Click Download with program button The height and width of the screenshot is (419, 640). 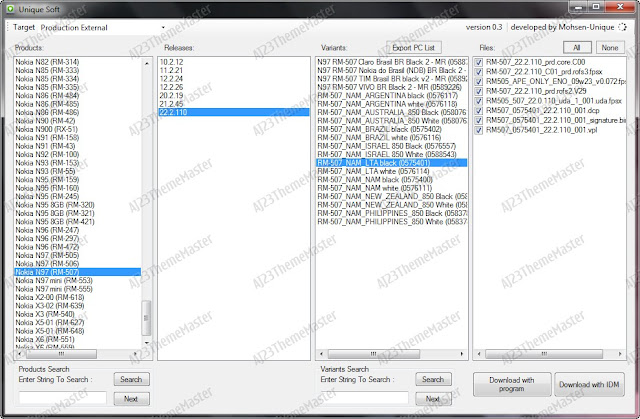point(512,384)
